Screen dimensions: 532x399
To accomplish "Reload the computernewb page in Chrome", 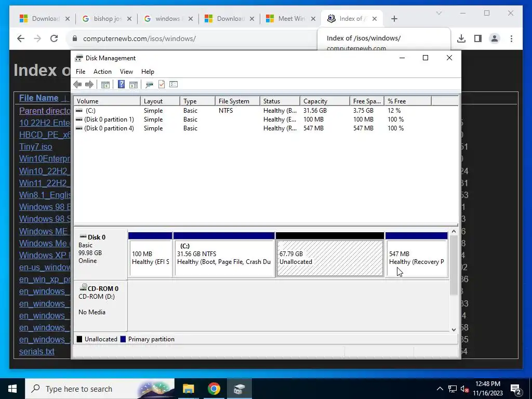I will tap(54, 38).
